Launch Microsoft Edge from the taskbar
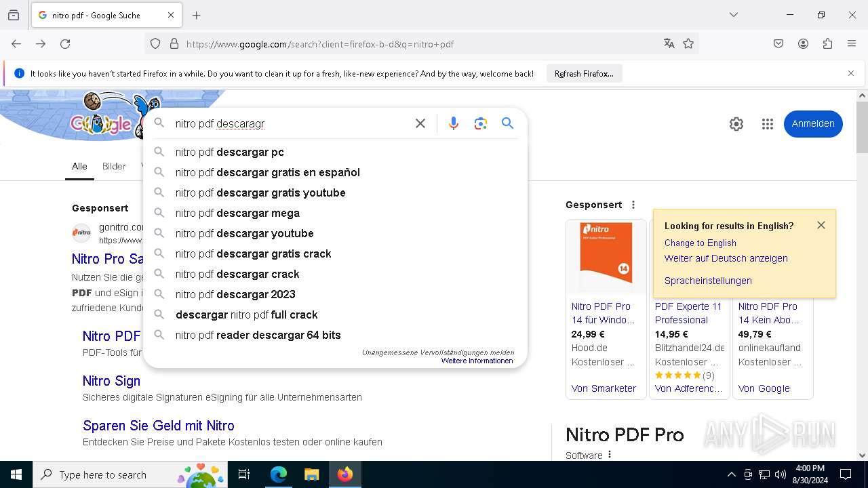The width and height of the screenshot is (868, 488). pyautogui.click(x=279, y=474)
